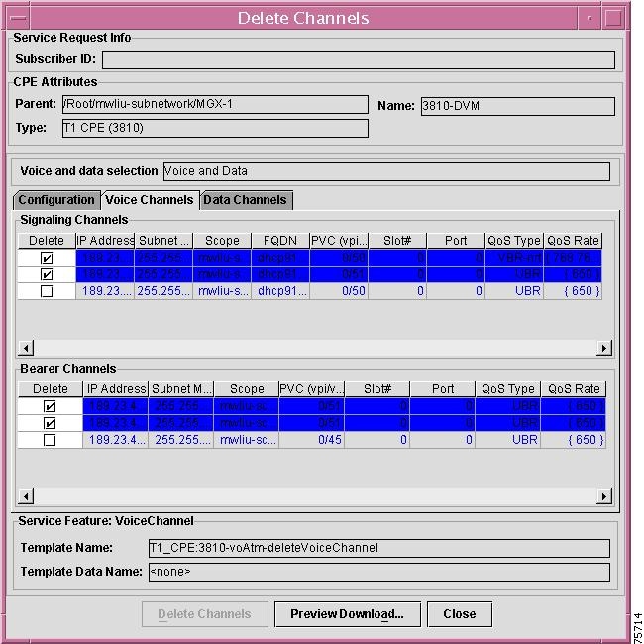644x644 pixels.
Task: Click Signaling Channels QoS Rate column header
Action: (573, 241)
